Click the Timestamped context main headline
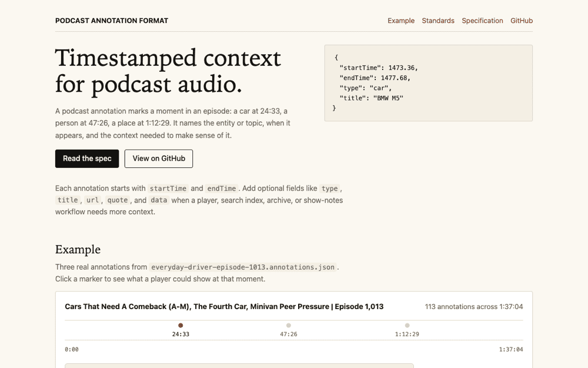Screen dimensions: 588x368 point(168,71)
